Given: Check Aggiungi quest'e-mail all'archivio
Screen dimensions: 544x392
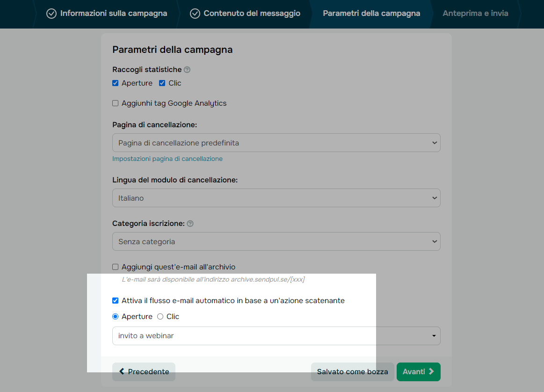Looking at the screenshot, I should (x=116, y=267).
